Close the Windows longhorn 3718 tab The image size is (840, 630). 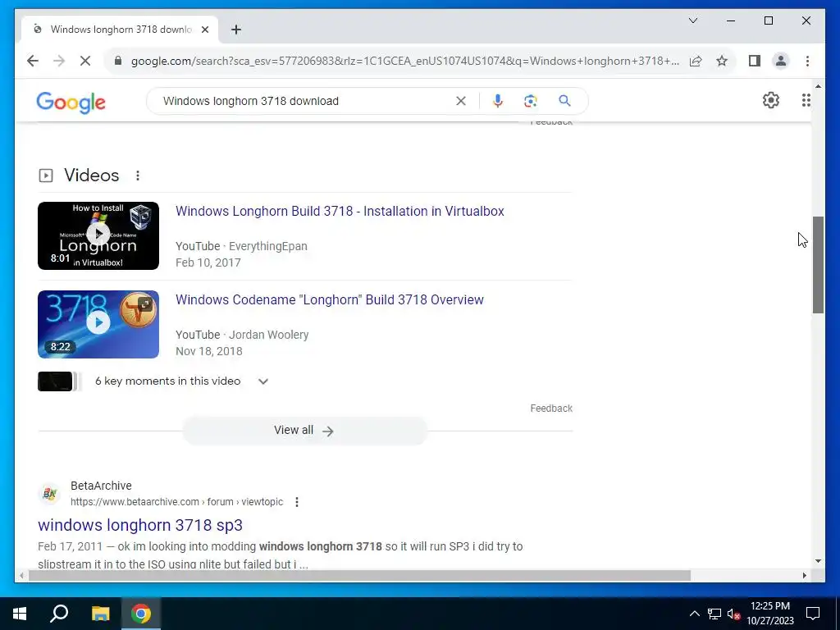coord(204,30)
